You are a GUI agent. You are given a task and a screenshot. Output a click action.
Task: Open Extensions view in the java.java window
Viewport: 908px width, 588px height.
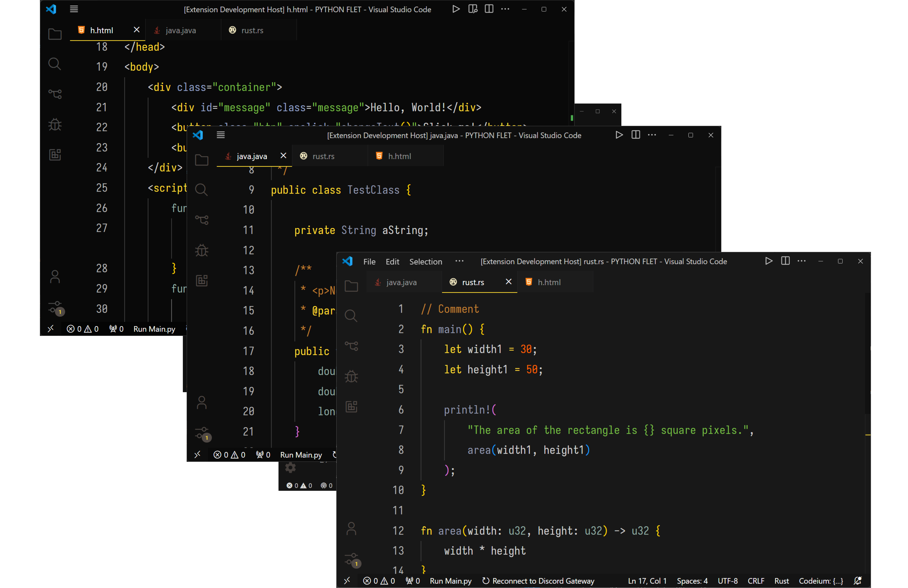coord(202,281)
